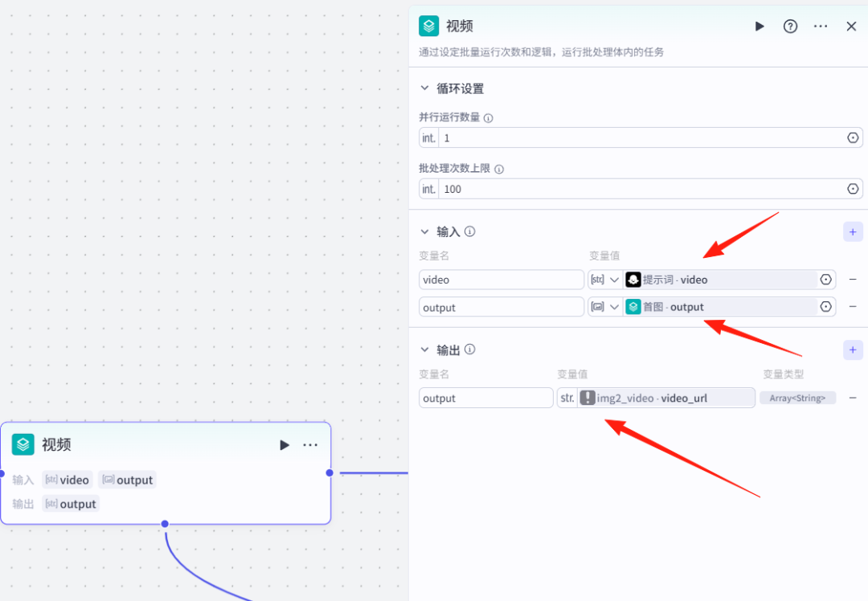This screenshot has height=601, width=868.
Task: Run the node with the play button in header
Action: click(759, 26)
